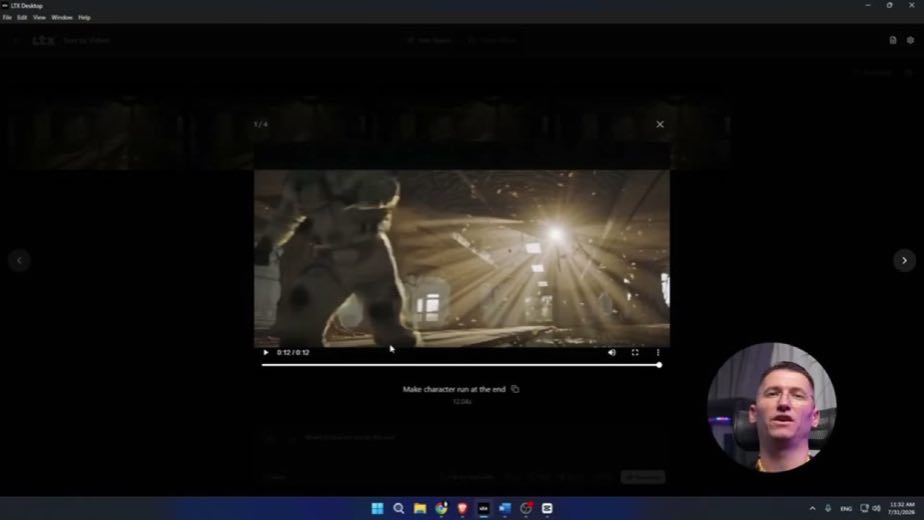The image size is (924, 520).
Task: Go to the next video in preview
Action: (x=904, y=260)
